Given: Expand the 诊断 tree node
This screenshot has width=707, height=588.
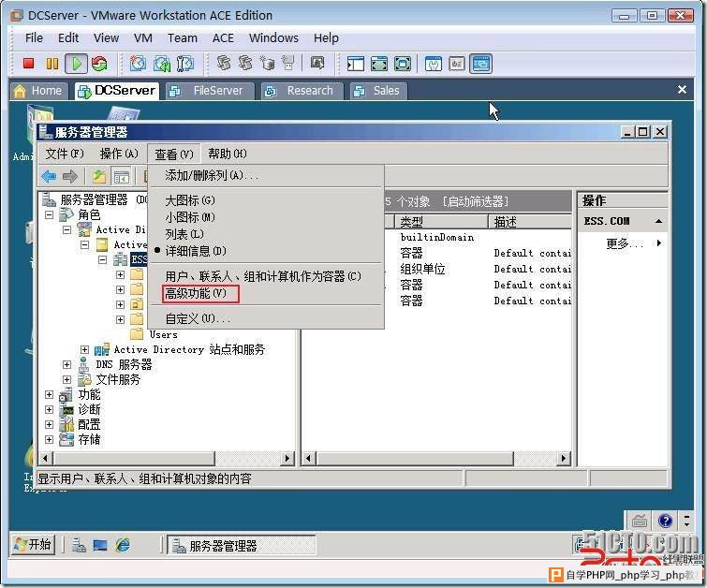Looking at the screenshot, I should [x=49, y=409].
